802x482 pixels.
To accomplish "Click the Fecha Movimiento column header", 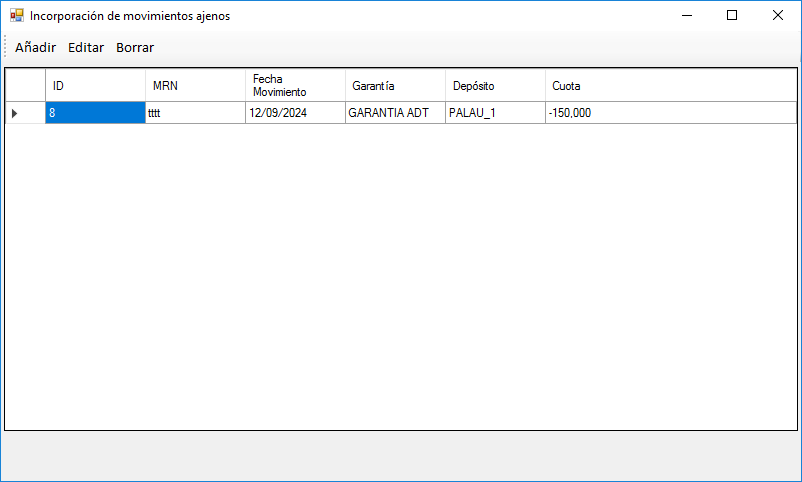I will (x=295, y=85).
